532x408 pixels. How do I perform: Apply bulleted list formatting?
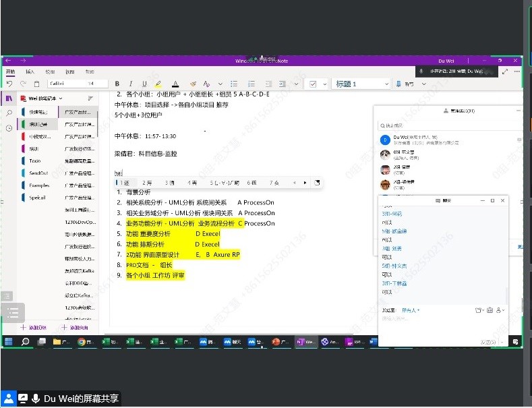[x=234, y=84]
